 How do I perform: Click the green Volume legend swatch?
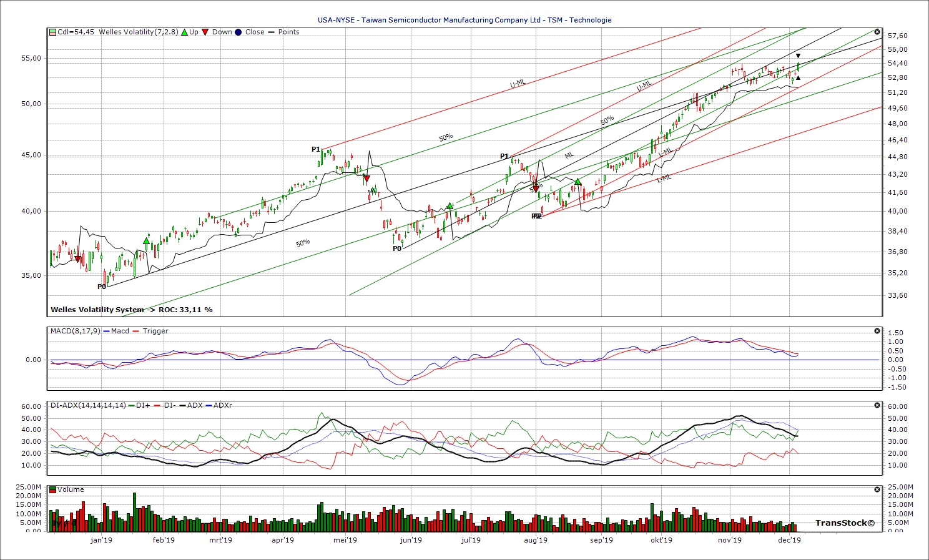tap(53, 489)
